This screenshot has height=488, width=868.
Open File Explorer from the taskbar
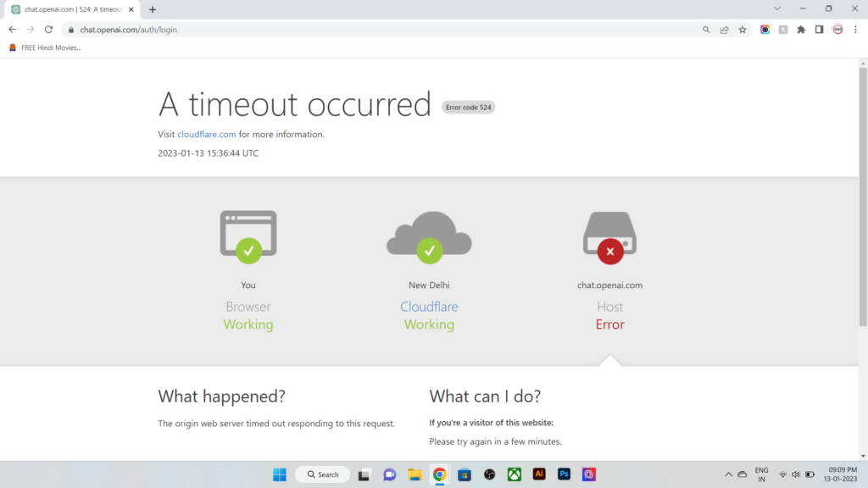tap(415, 474)
